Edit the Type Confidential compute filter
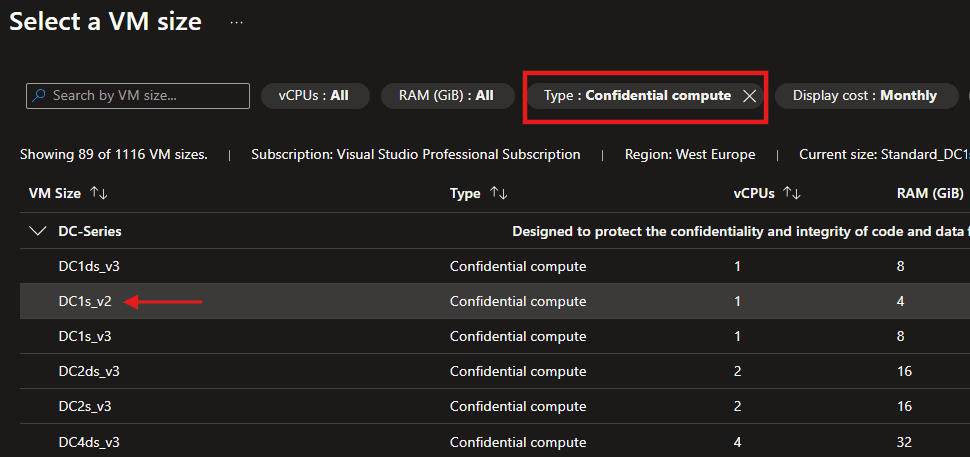Viewport: 970px width, 457px height. (636, 96)
